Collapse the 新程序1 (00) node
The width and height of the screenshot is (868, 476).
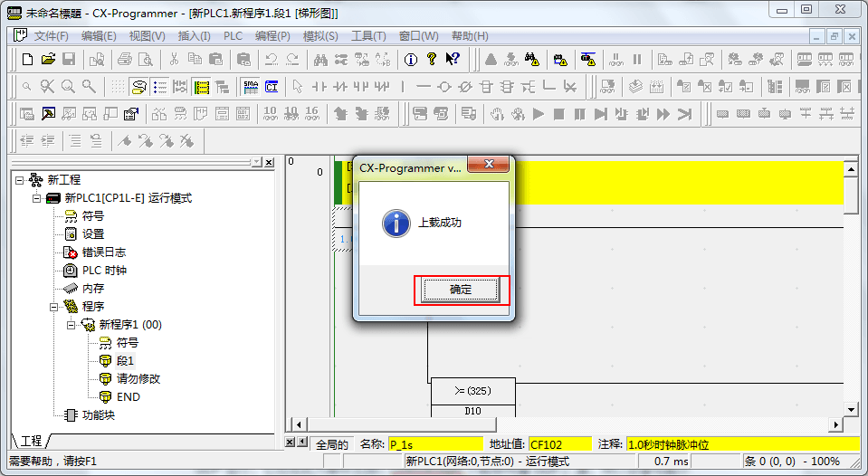[71, 325]
